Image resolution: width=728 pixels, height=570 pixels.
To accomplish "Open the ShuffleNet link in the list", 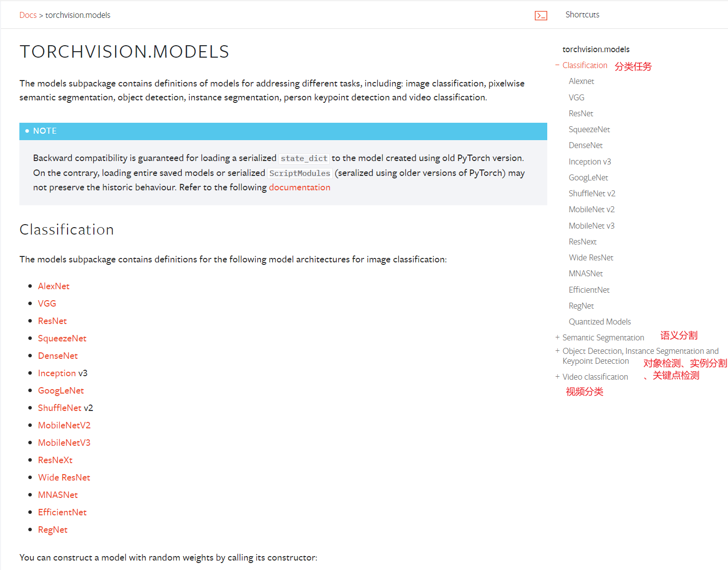I will click(x=60, y=408).
